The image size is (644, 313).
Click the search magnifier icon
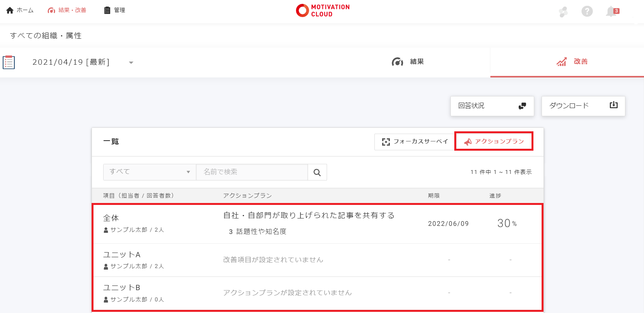[x=317, y=172]
